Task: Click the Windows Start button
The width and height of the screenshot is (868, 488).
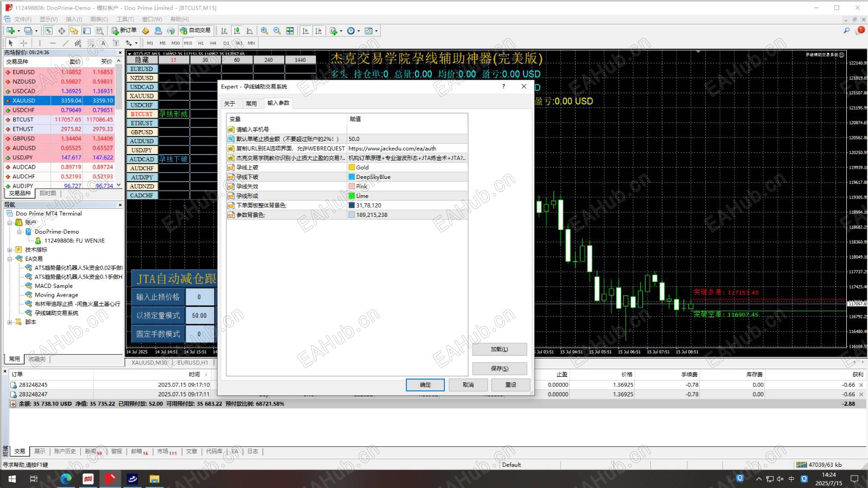Action: click(x=12, y=479)
